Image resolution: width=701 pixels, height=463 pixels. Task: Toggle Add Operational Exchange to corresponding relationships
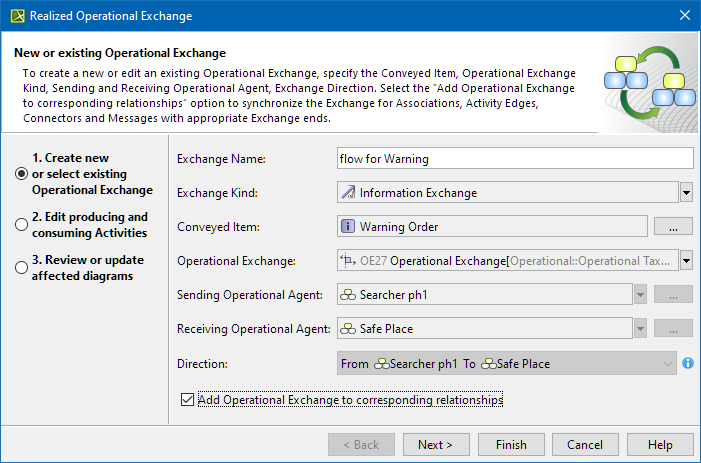point(188,400)
